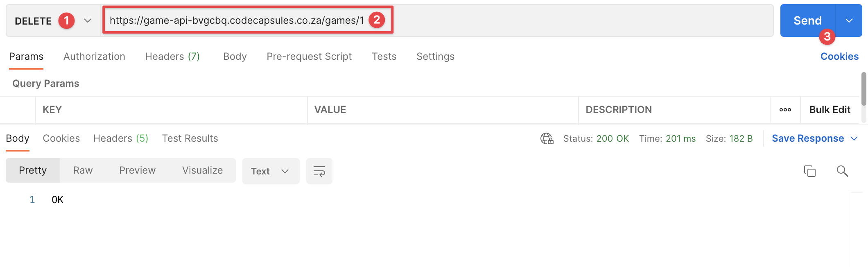Open the Cookies link
Image resolution: width=868 pixels, height=267 pixels.
click(x=839, y=57)
